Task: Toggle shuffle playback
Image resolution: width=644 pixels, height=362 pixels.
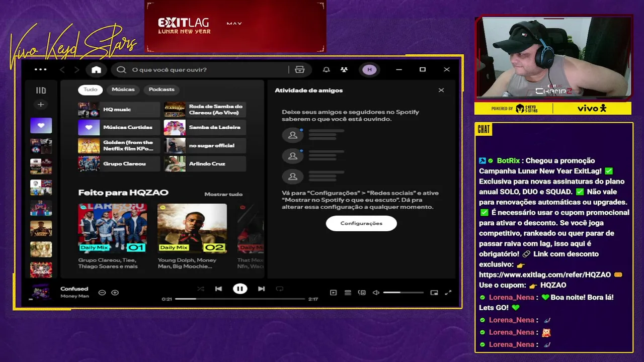Action: tap(200, 289)
